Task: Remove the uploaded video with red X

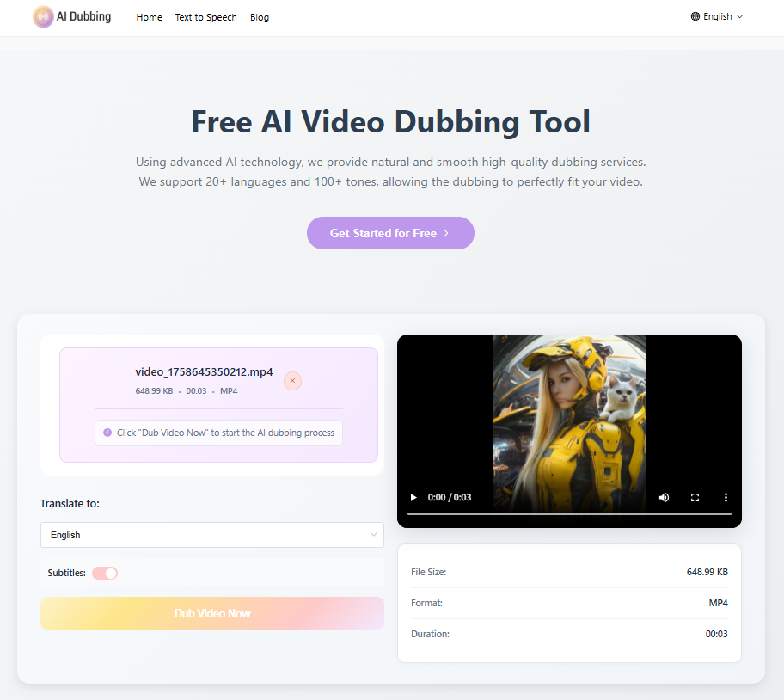Action: pyautogui.click(x=292, y=381)
